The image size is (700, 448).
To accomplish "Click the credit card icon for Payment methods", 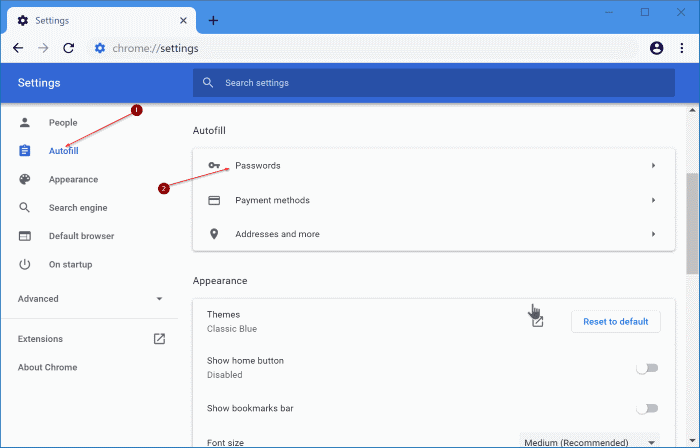I will pyautogui.click(x=214, y=200).
